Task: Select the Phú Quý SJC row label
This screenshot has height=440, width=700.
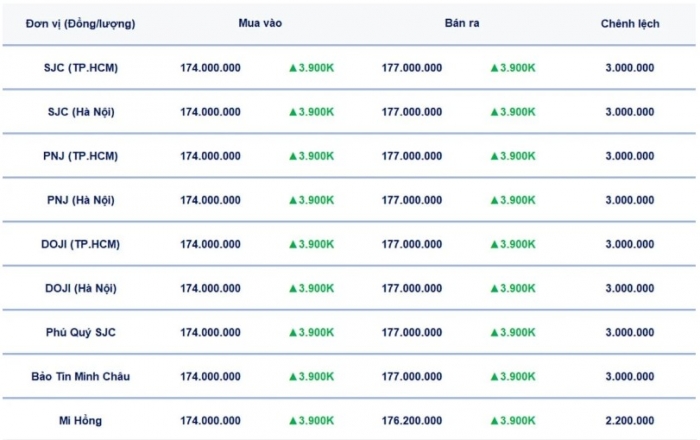Action: (x=81, y=332)
